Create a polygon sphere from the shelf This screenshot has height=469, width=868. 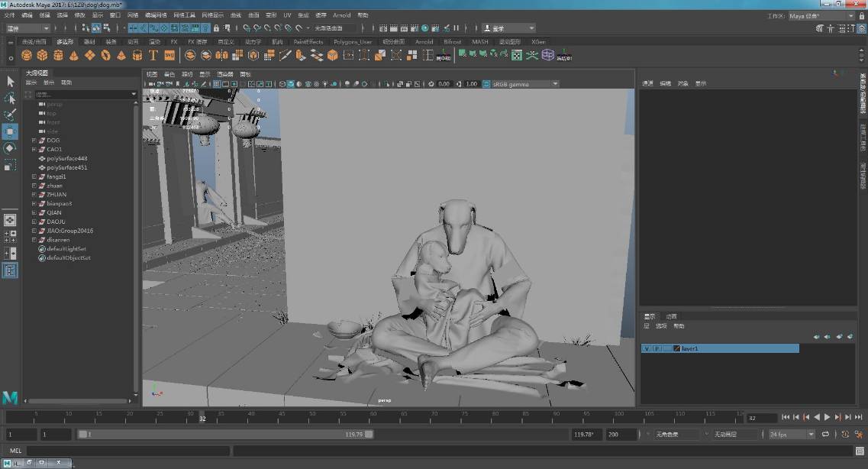click(27, 55)
